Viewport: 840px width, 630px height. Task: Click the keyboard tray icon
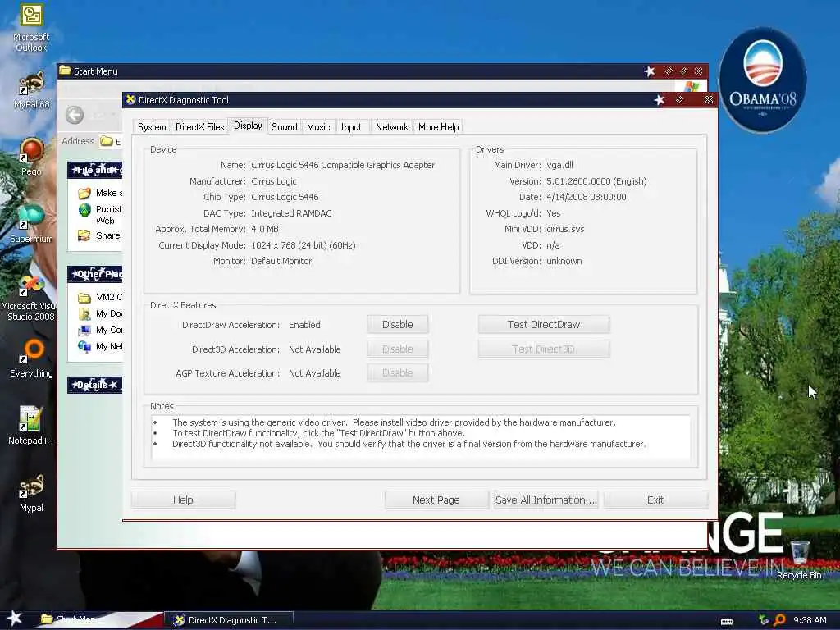click(x=727, y=622)
